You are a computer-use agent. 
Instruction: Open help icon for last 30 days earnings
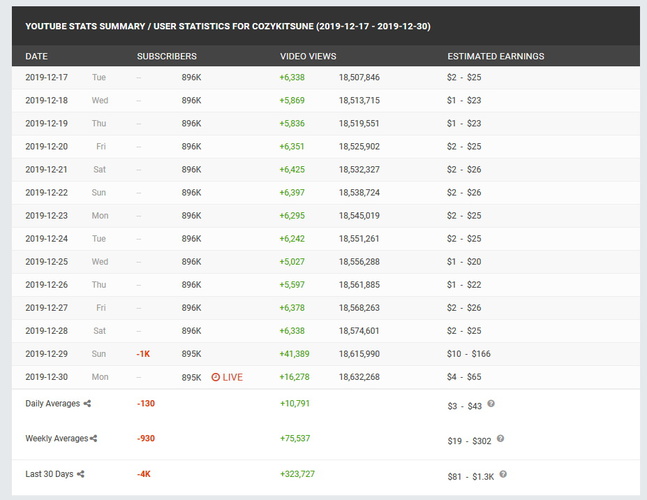[x=505, y=474]
